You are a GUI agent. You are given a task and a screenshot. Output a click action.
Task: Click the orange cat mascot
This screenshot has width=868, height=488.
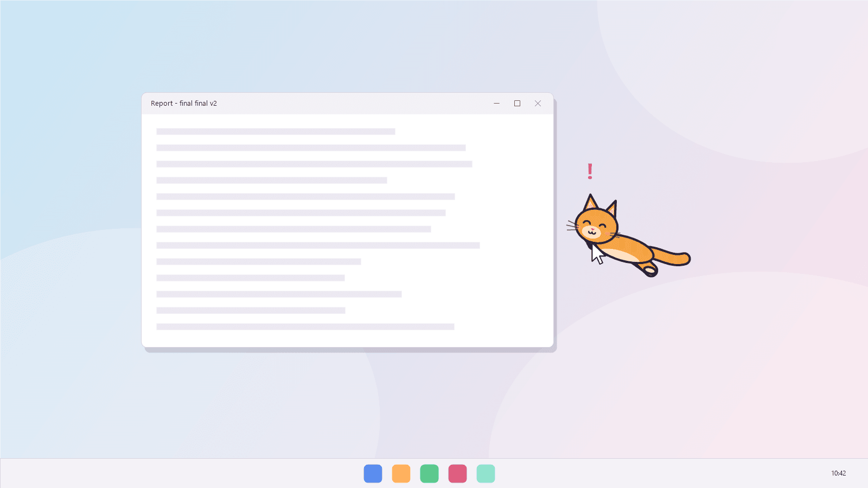click(628, 236)
